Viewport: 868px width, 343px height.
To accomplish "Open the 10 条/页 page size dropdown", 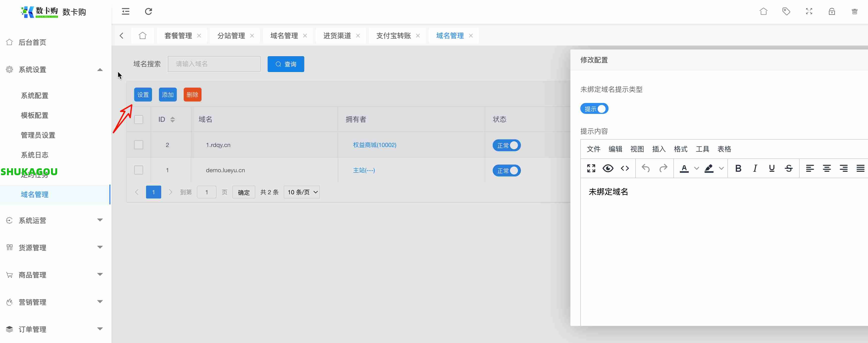I will point(302,192).
